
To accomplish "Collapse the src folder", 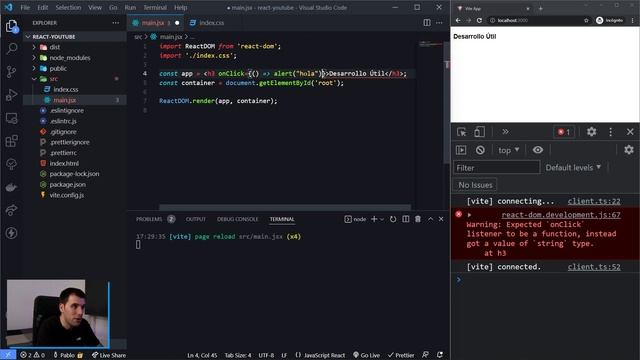I will click(53, 79).
